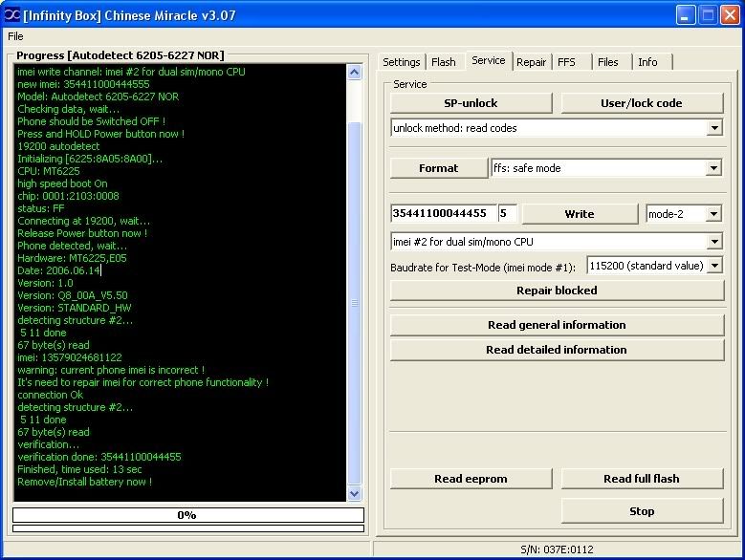The width and height of the screenshot is (745, 560).
Task: Click the Stop button
Action: point(642,511)
